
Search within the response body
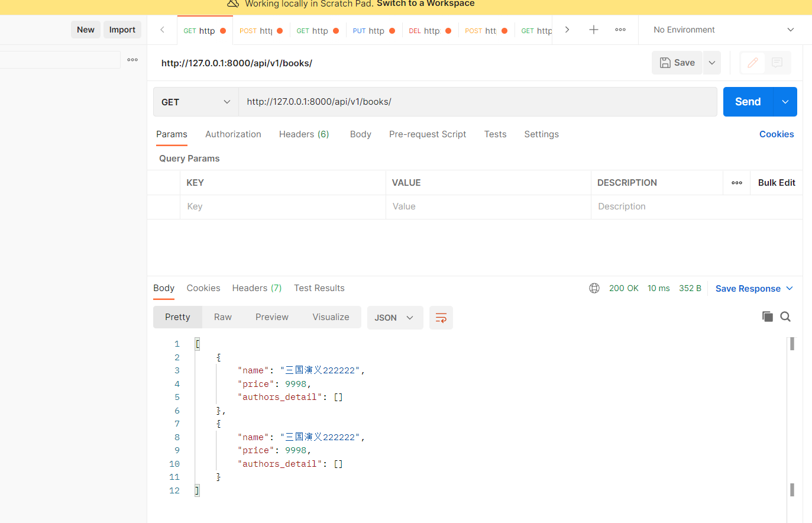coord(785,317)
